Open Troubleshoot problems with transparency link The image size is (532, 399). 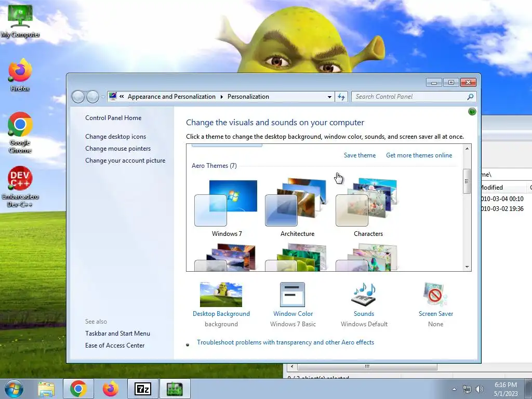285,342
